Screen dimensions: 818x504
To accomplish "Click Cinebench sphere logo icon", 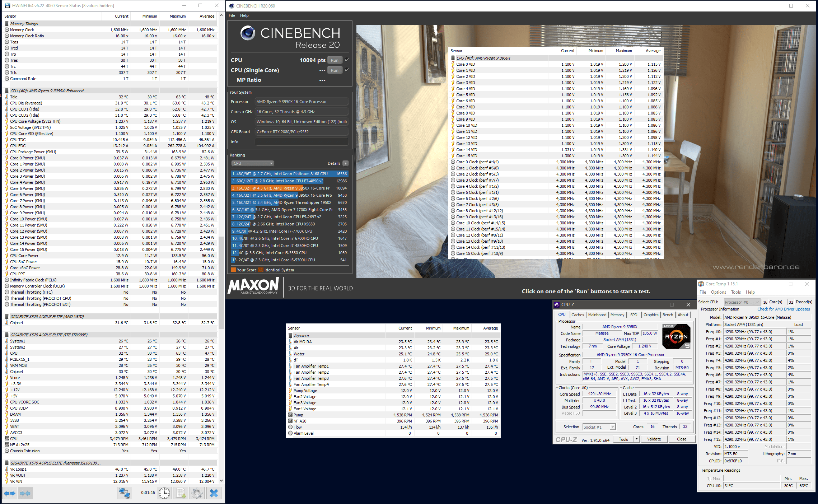I will click(248, 33).
